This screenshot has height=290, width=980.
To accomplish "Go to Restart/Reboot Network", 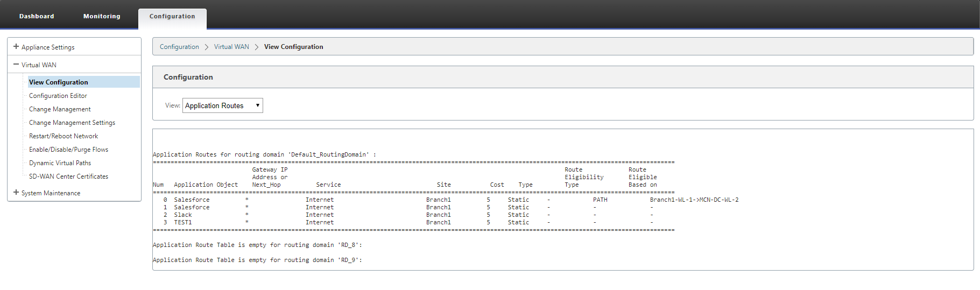I will click(64, 136).
